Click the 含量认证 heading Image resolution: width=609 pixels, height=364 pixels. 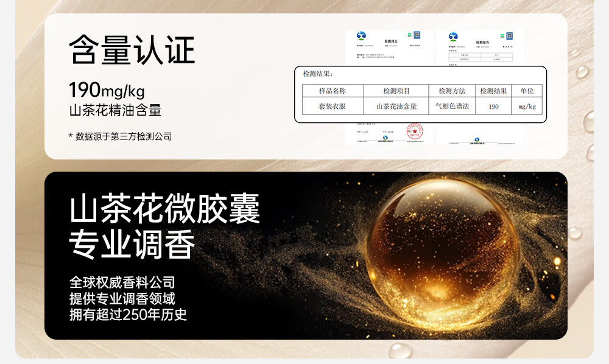tap(132, 50)
